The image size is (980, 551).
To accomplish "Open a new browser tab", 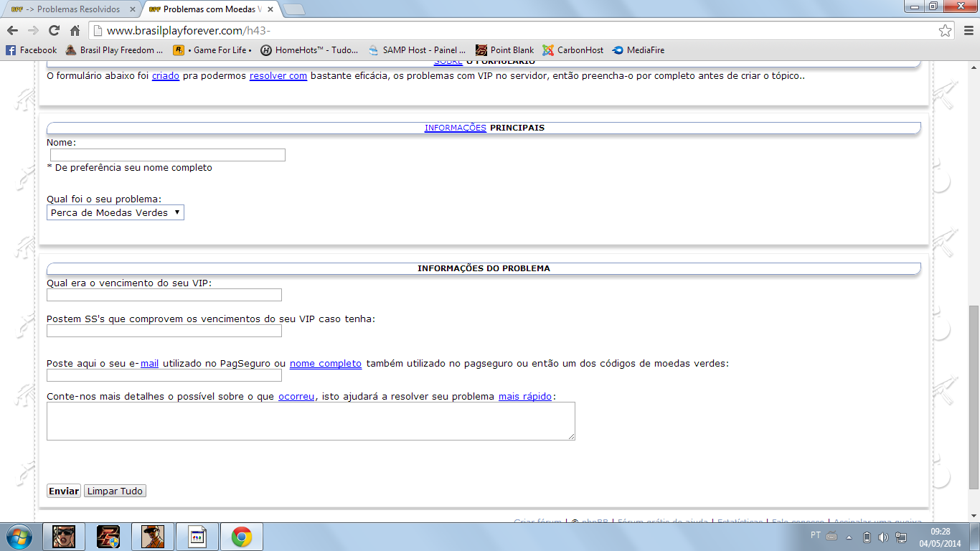I will (x=293, y=9).
